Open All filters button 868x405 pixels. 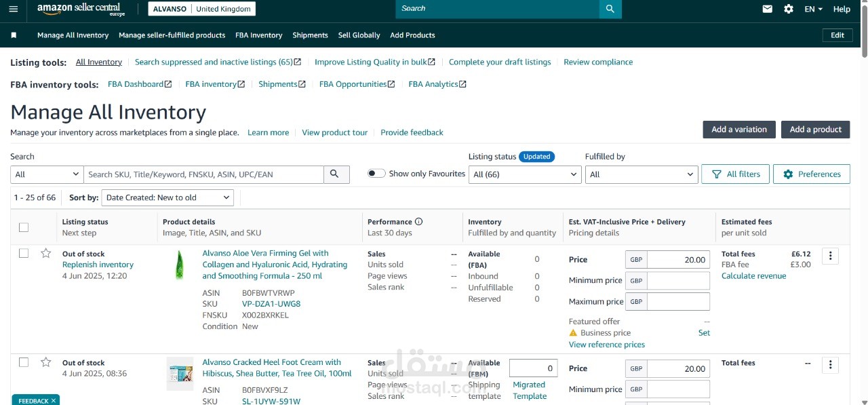[736, 174]
